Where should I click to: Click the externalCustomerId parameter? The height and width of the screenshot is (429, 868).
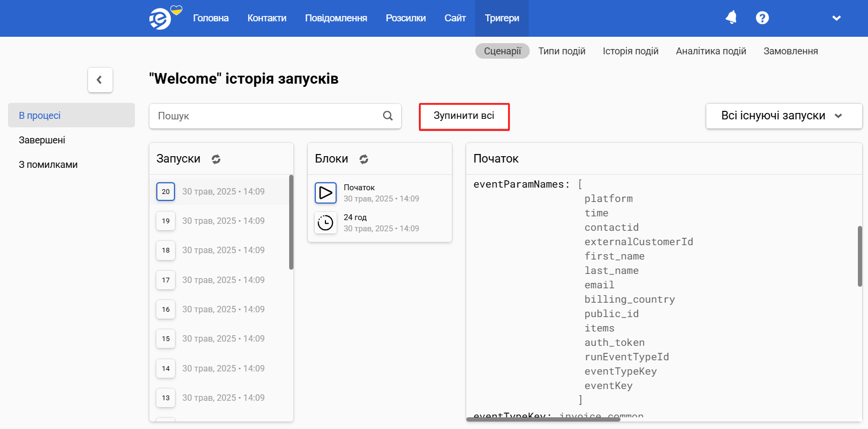(639, 242)
